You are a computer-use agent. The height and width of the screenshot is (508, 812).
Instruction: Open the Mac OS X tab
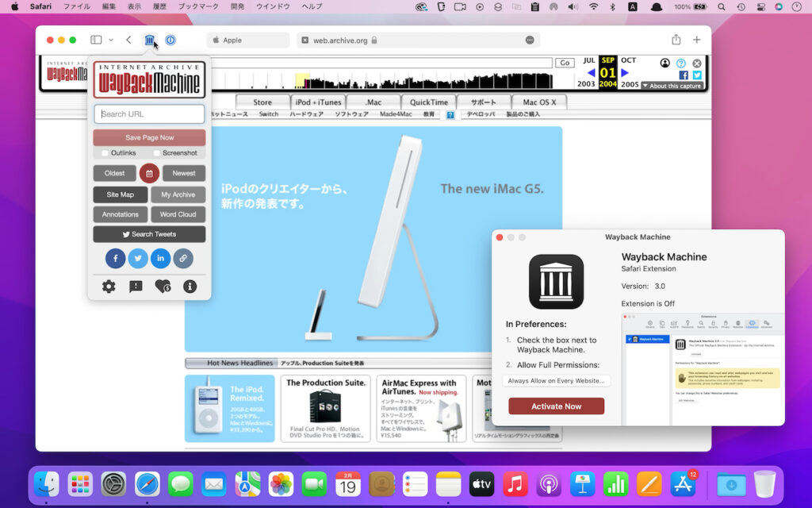click(539, 102)
